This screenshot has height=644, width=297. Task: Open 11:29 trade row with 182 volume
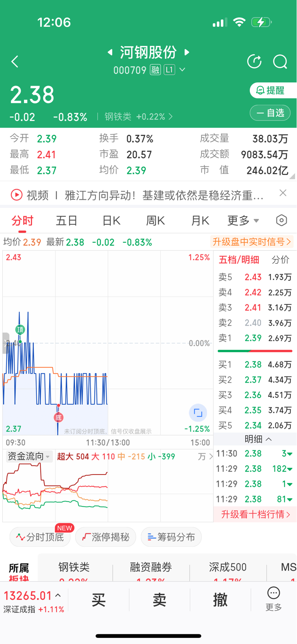pos(255,469)
